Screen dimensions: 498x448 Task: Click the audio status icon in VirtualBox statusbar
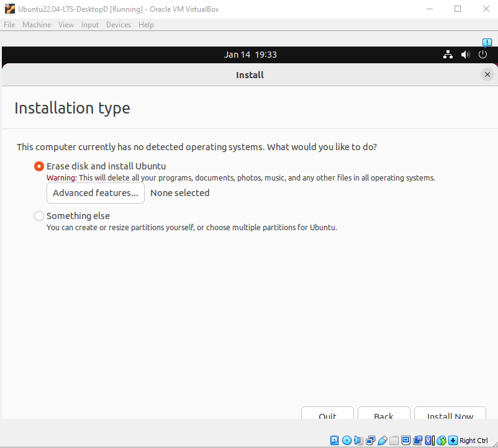click(359, 441)
